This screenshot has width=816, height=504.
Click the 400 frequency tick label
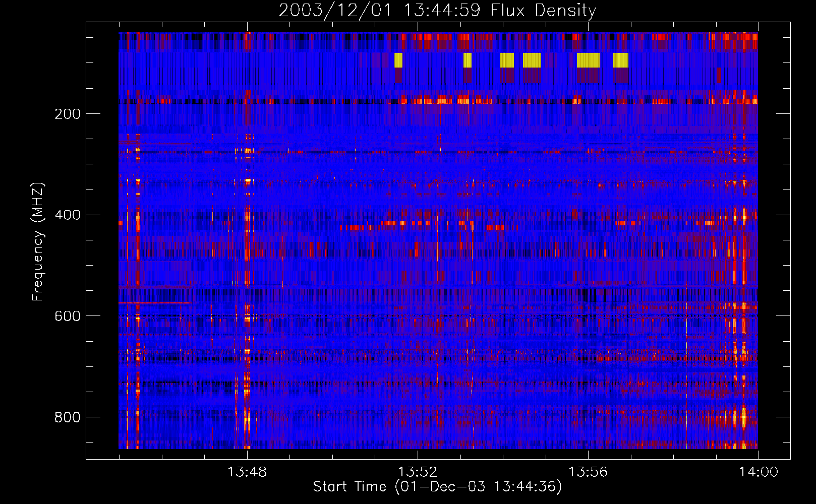[x=68, y=215]
